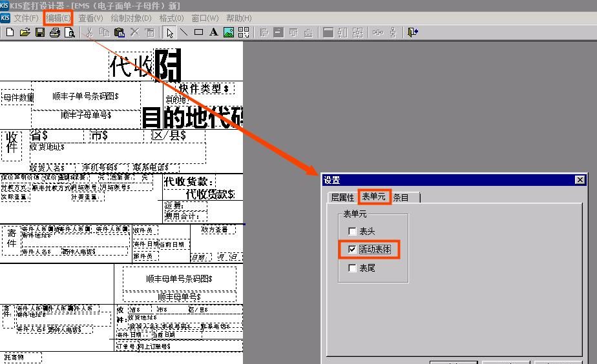Select the upper large 市$ field
The width and height of the screenshot is (597, 364).
116,136
